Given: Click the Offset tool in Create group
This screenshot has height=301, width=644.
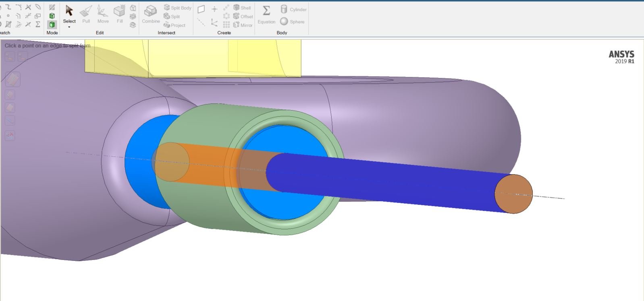Looking at the screenshot, I should 243,16.
